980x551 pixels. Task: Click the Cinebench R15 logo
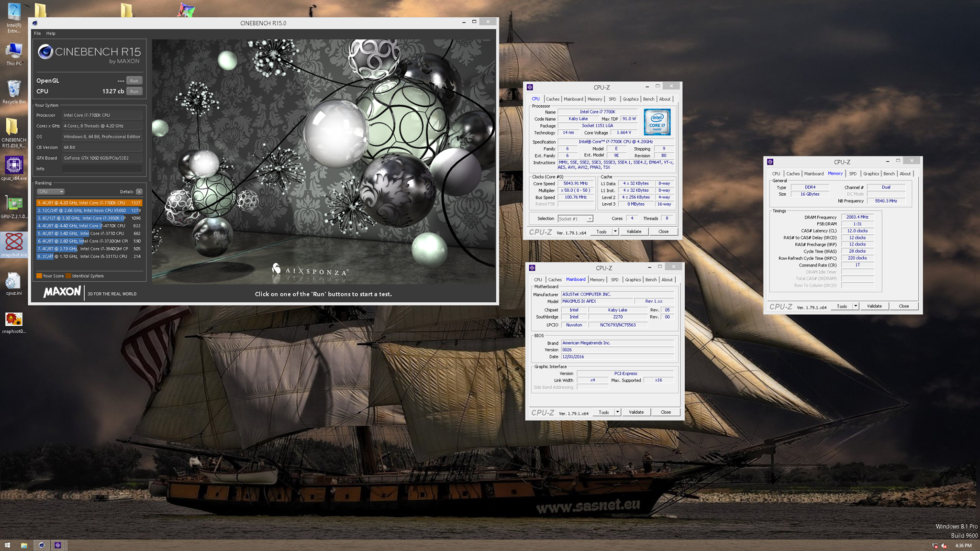(x=89, y=54)
